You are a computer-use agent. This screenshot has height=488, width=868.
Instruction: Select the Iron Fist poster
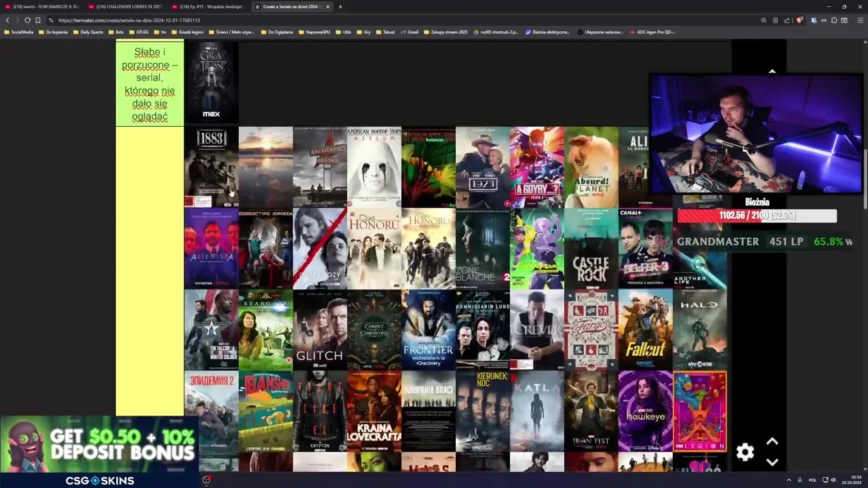tap(591, 411)
